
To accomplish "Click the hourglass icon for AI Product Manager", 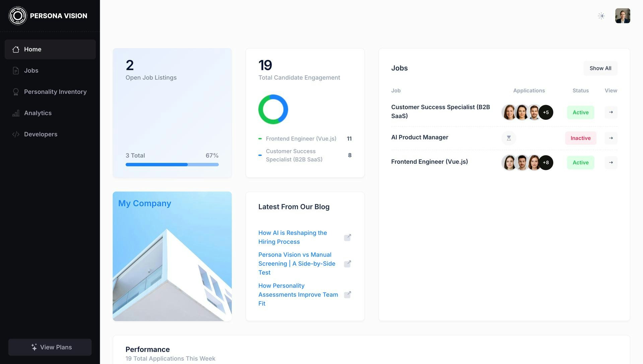I will point(508,138).
